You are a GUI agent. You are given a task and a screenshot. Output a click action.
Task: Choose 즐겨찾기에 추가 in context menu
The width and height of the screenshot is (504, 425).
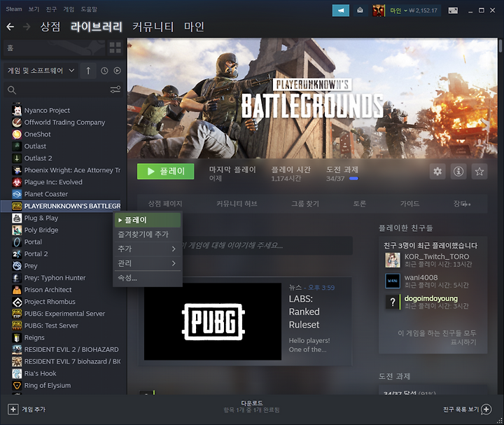[x=148, y=235]
